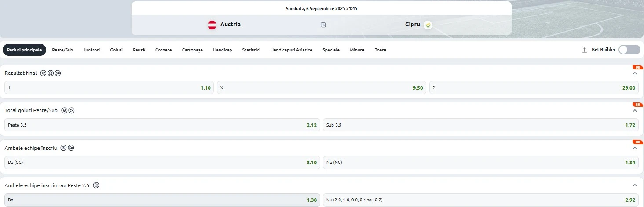
Task: Select Peste 3.5 odds 2.12
Action: 162,125
